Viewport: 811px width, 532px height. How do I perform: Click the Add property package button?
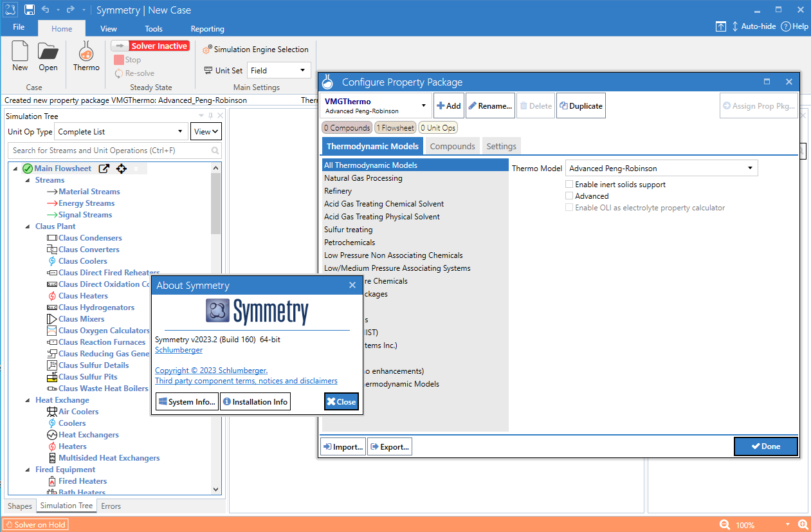449,106
